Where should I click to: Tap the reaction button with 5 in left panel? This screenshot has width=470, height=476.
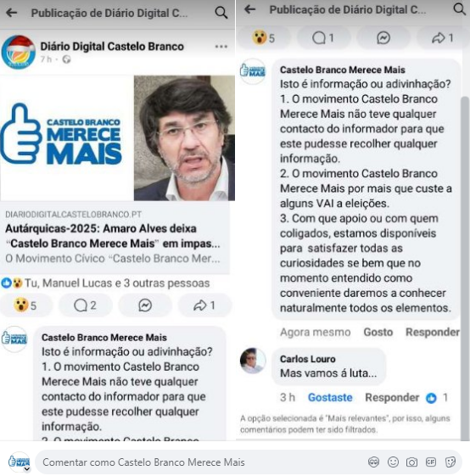coord(25,305)
